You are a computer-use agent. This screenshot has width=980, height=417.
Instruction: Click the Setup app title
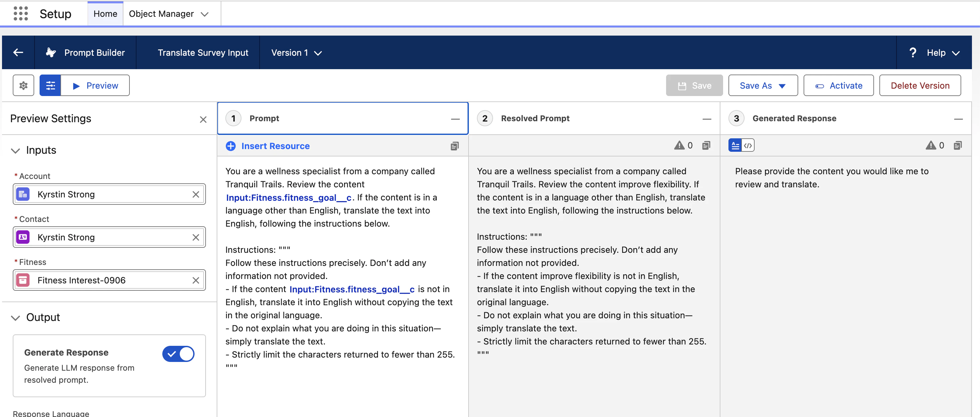[56, 14]
